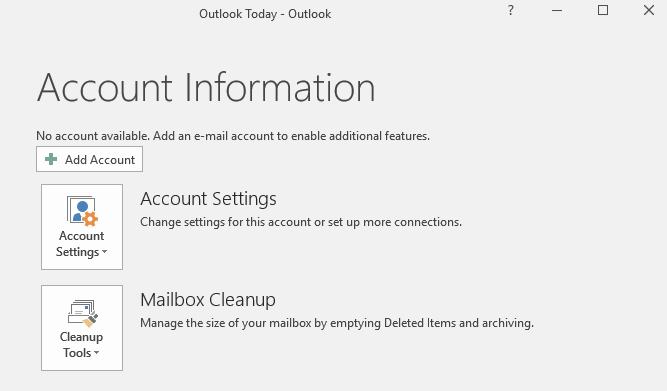Click the Help question mark icon

(x=510, y=10)
